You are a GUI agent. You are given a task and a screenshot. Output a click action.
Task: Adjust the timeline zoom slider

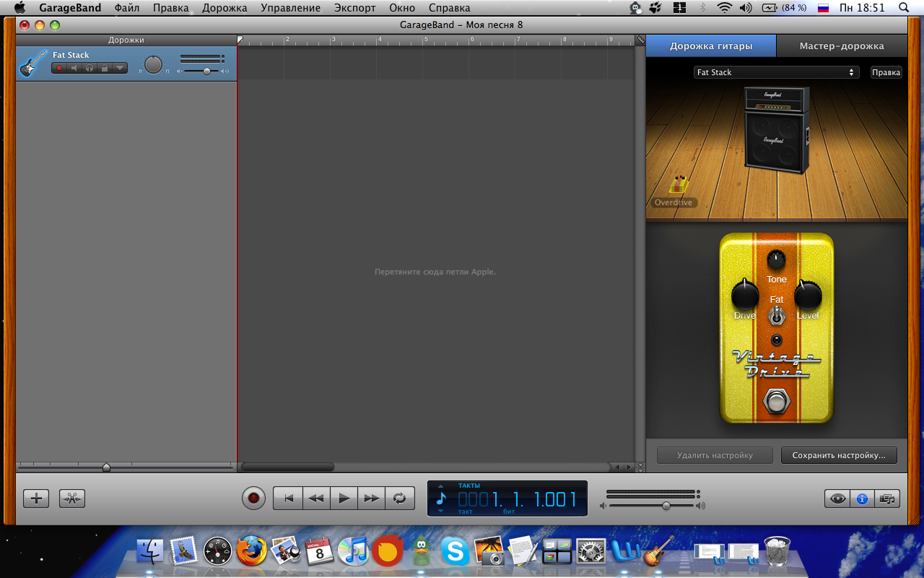(106, 467)
